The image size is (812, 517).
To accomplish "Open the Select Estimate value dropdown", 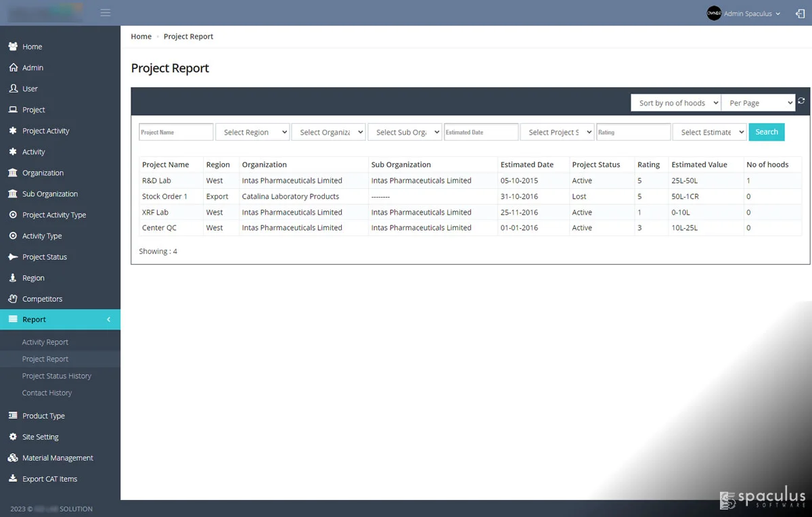I will pos(709,132).
